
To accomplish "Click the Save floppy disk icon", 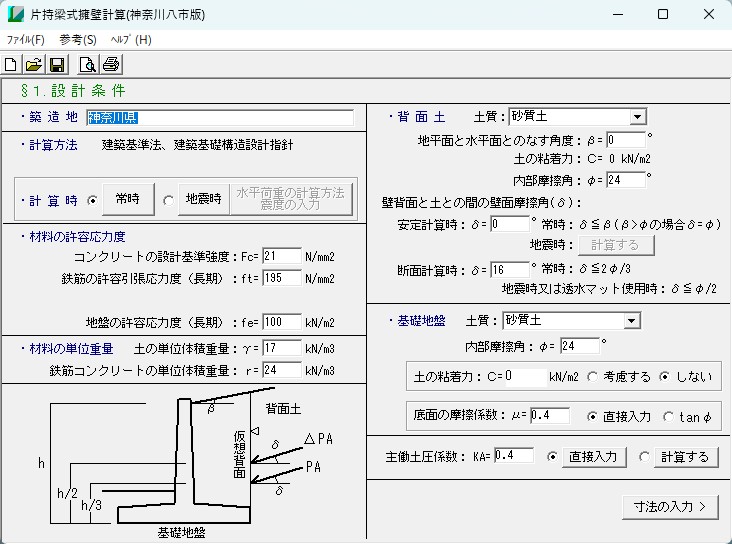I will (56, 65).
